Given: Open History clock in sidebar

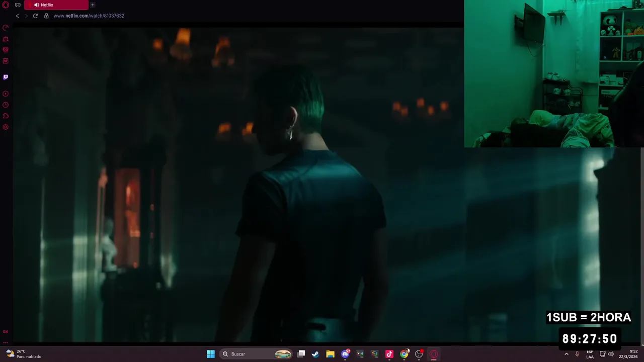Looking at the screenshot, I should 6,105.
